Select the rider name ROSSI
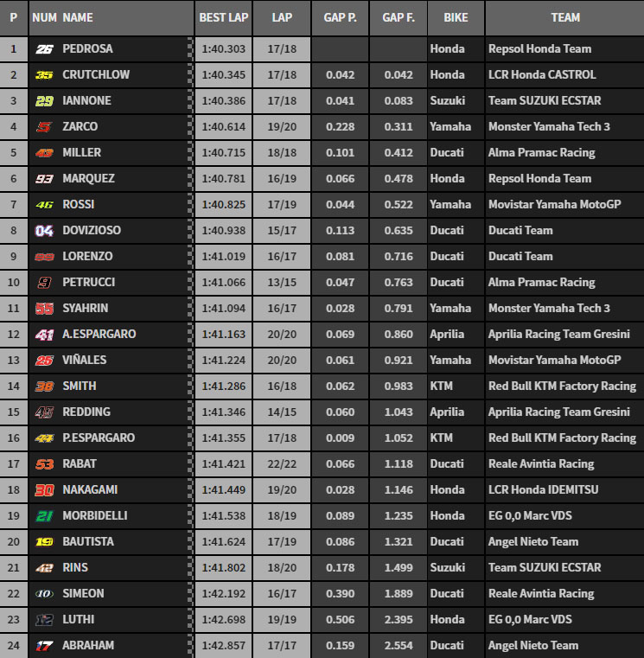644x658 pixels. (x=79, y=204)
